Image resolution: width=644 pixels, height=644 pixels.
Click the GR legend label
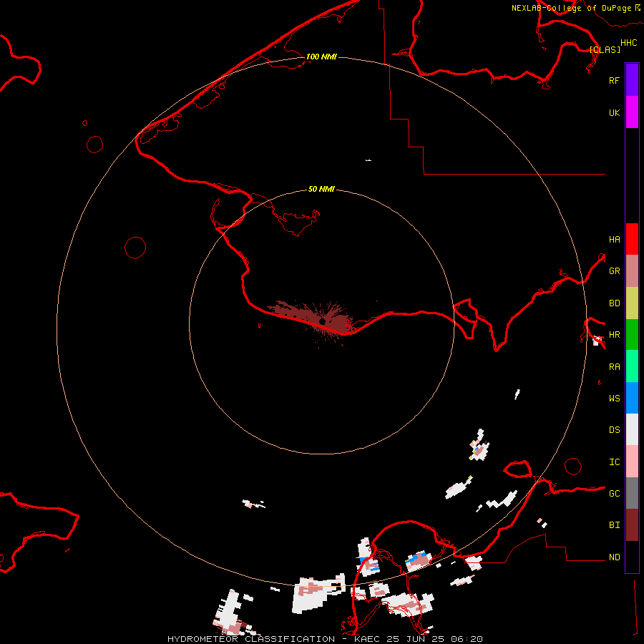click(x=614, y=271)
